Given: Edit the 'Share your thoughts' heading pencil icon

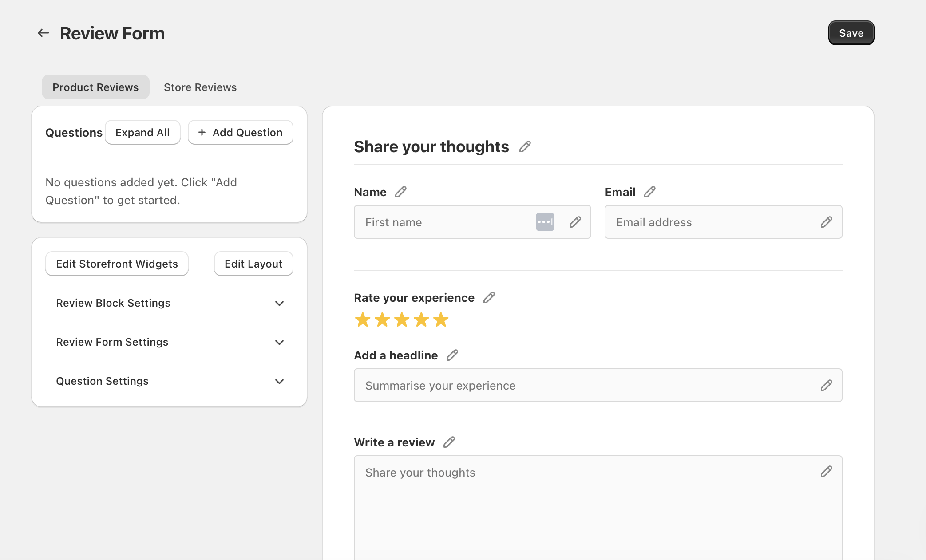Looking at the screenshot, I should (x=526, y=146).
